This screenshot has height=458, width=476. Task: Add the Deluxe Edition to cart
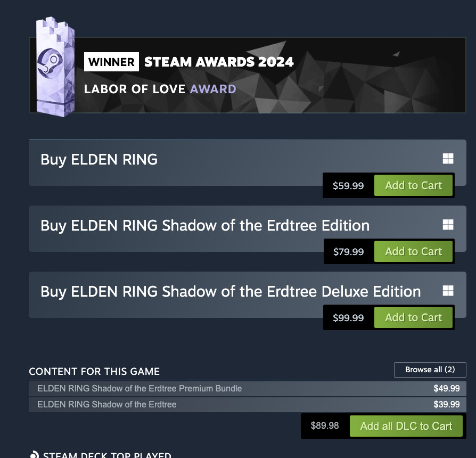(x=413, y=318)
